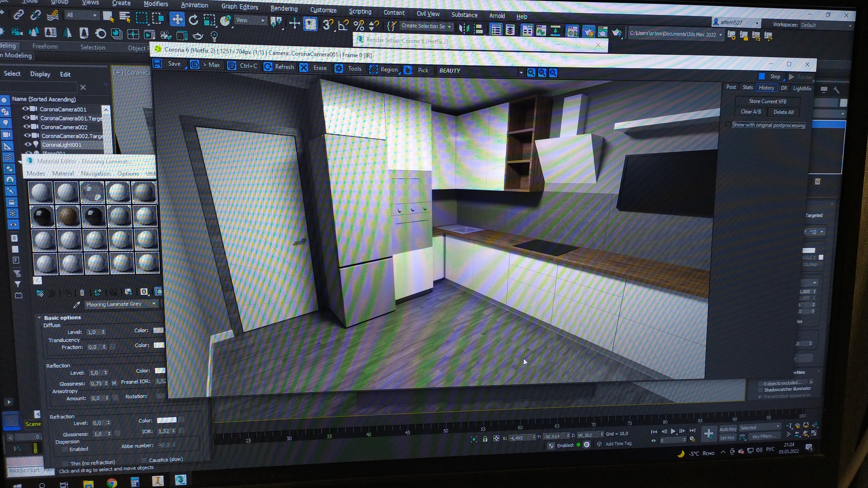Go to the start frame button
The width and height of the screenshot is (868, 488).
pos(654,432)
